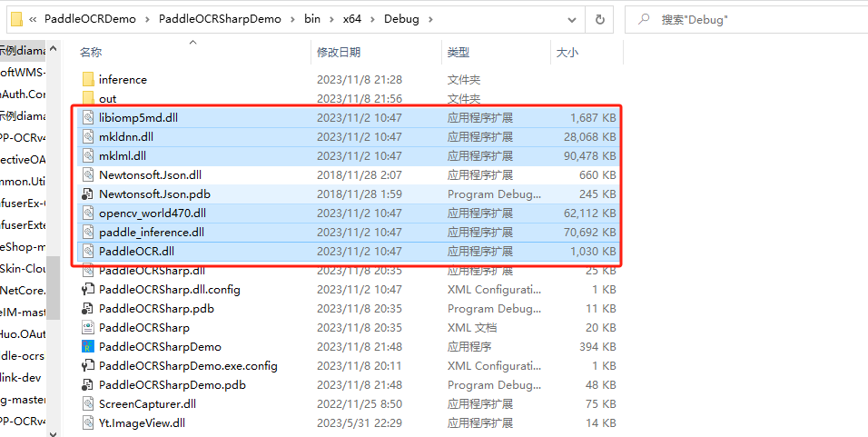Click the PaddleOCRSharp.dll.config file icon
This screenshot has height=437, width=868.
point(88,290)
